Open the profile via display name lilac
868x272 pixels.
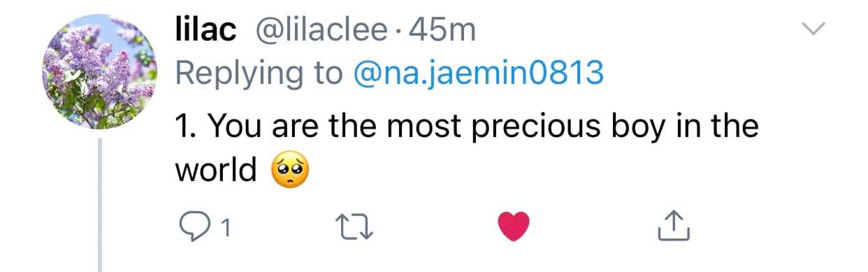203,30
